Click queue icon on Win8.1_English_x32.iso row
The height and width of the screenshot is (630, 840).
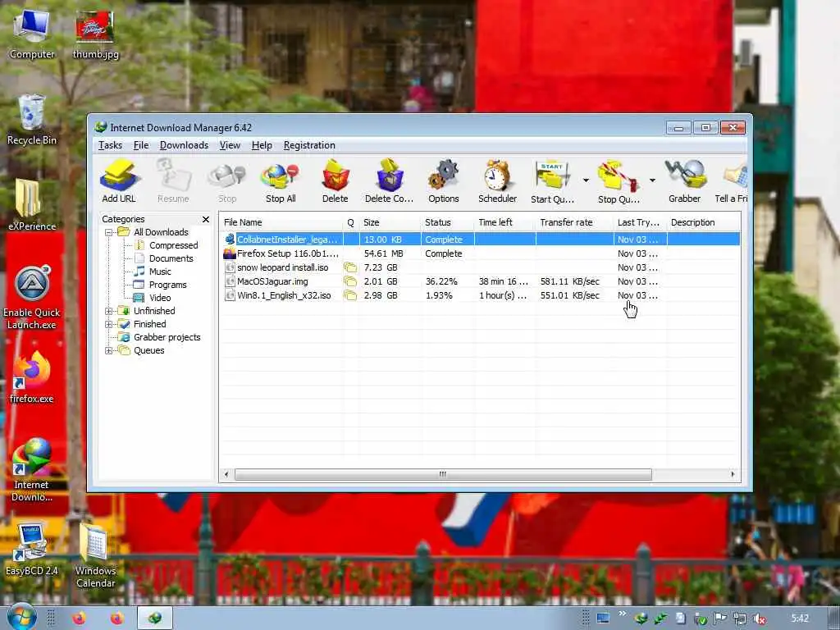coord(350,295)
